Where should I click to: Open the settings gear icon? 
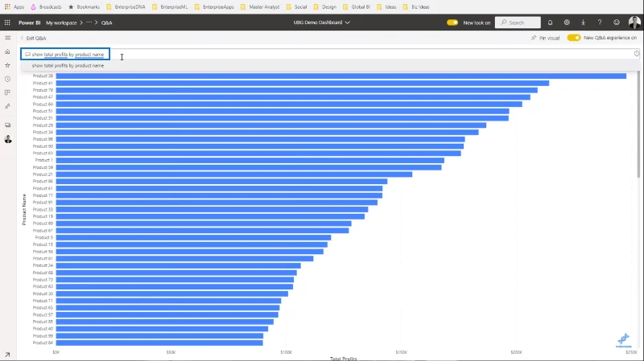click(x=567, y=23)
